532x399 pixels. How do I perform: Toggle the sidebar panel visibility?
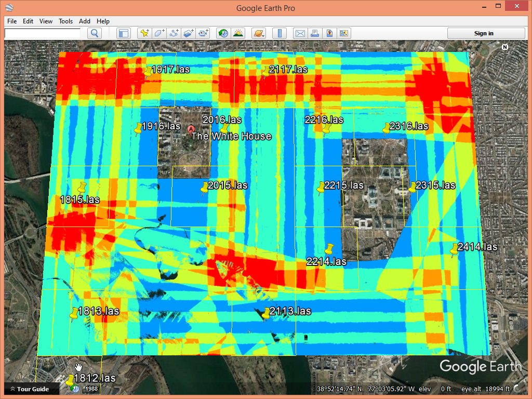click(123, 33)
